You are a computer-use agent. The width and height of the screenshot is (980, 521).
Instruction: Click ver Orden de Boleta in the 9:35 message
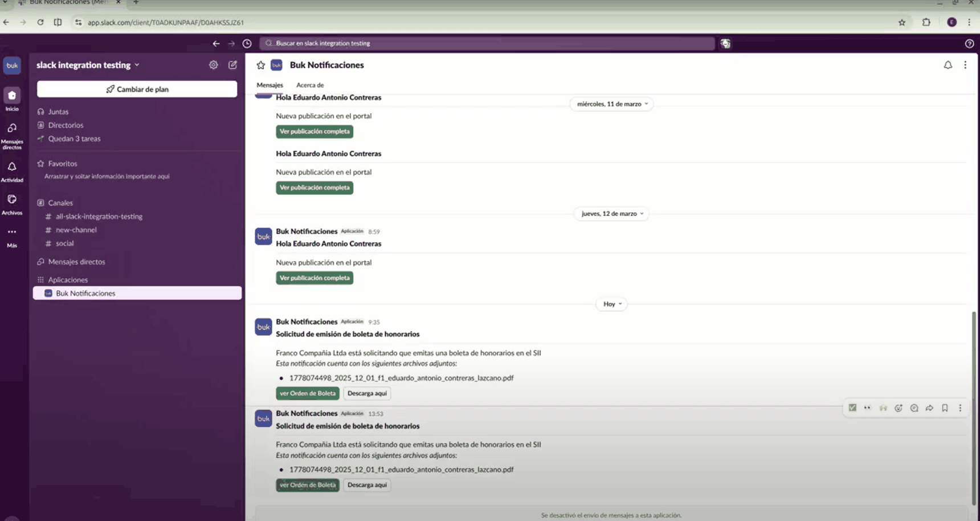tap(308, 393)
